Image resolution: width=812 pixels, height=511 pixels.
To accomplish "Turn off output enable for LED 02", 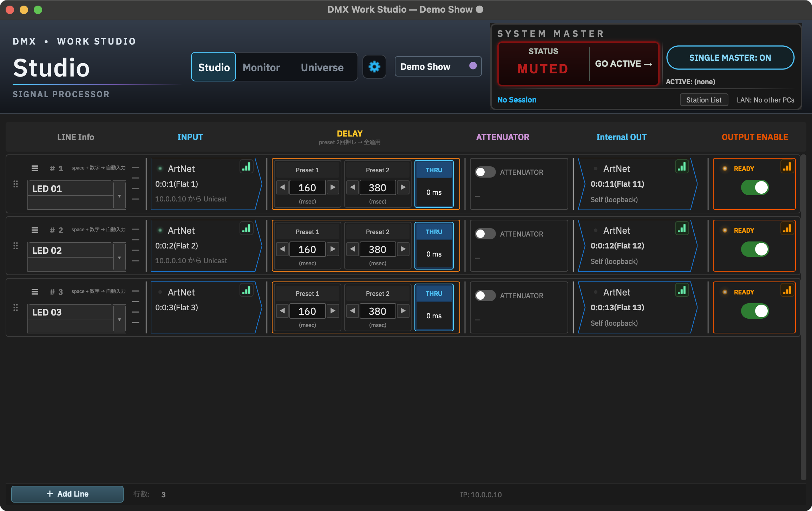I will 755,249.
